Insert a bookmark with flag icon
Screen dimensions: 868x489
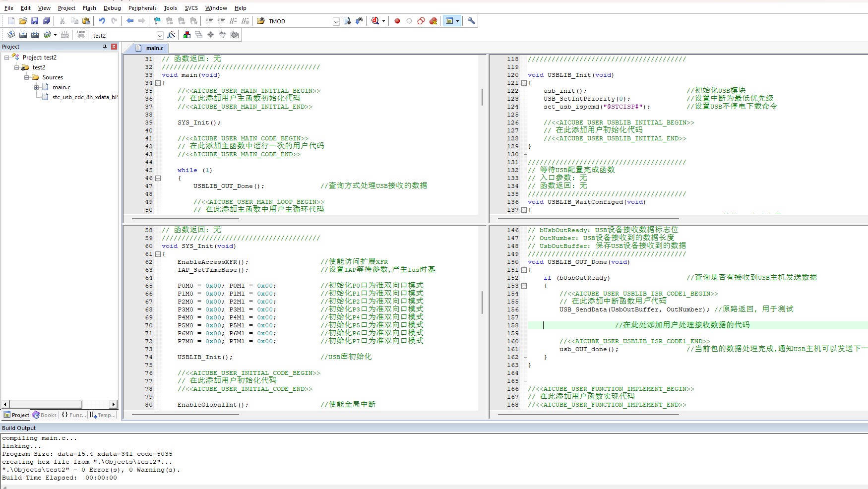pyautogui.click(x=157, y=21)
